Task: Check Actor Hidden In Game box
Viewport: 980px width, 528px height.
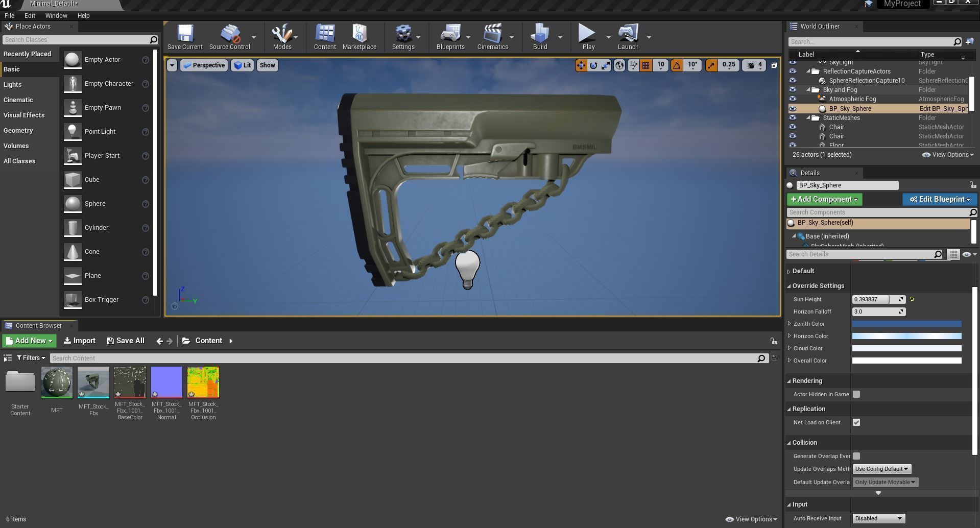Action: pos(856,394)
